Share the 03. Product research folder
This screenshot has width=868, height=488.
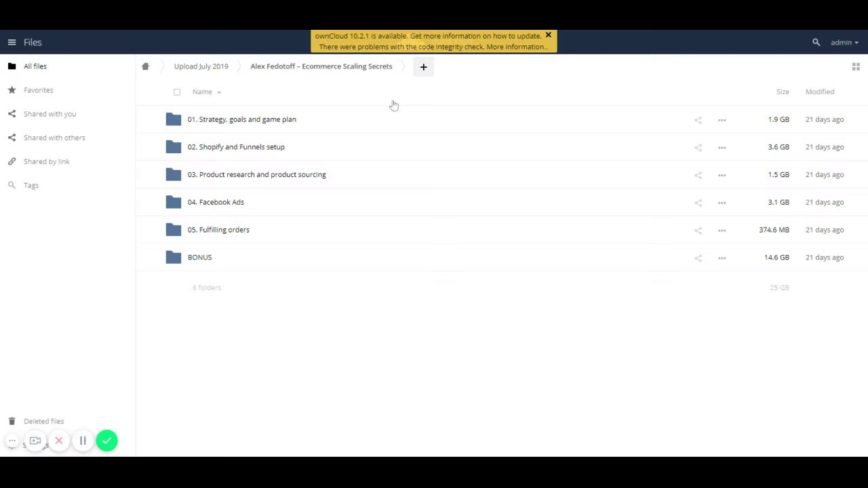698,175
